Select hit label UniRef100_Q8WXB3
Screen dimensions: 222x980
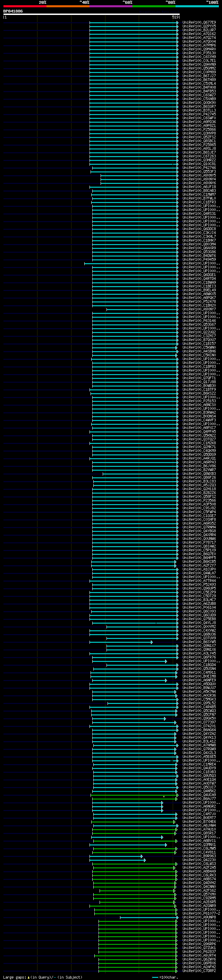[199, 474]
